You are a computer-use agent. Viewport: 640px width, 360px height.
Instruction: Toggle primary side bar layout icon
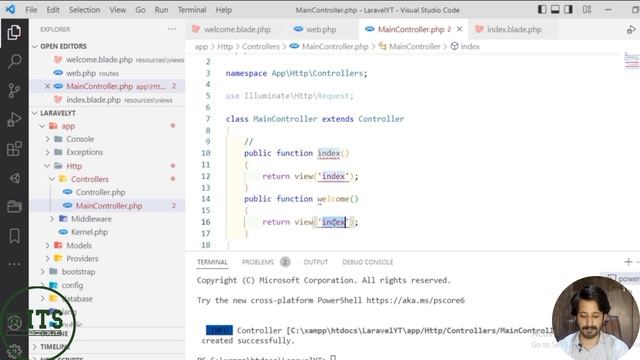click(542, 9)
